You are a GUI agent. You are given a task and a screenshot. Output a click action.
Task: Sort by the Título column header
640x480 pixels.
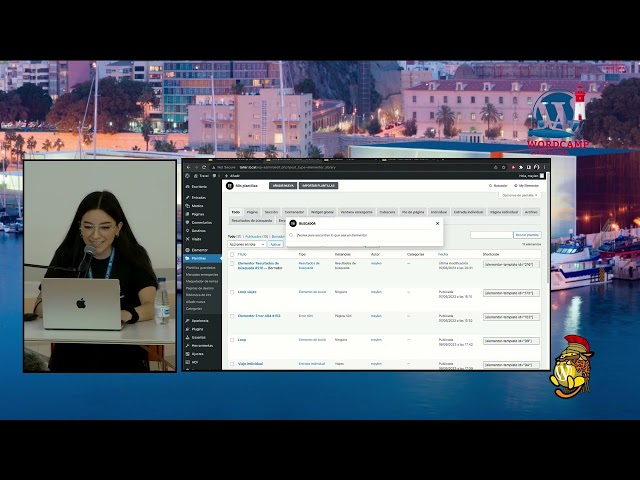click(x=242, y=254)
